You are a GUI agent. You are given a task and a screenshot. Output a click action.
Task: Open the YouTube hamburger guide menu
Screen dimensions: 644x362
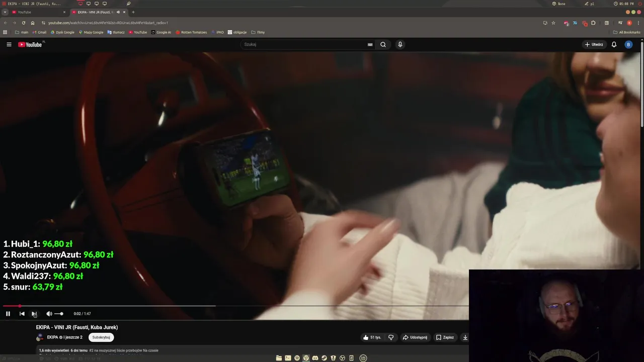click(x=9, y=44)
